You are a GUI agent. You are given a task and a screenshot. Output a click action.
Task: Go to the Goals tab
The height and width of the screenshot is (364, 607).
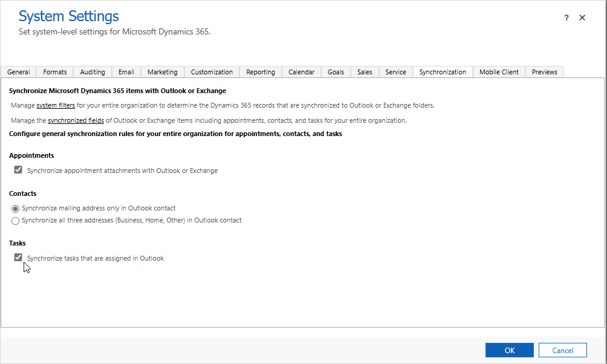point(336,72)
